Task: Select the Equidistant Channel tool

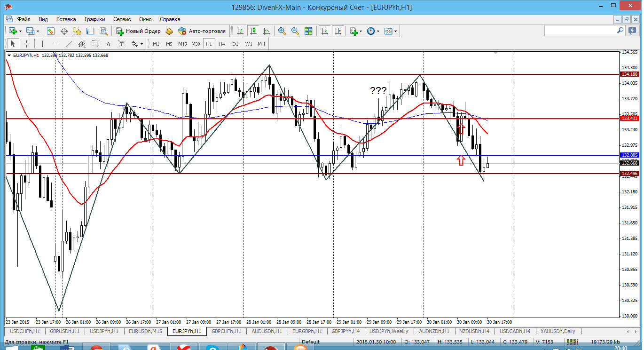Action: [82, 44]
